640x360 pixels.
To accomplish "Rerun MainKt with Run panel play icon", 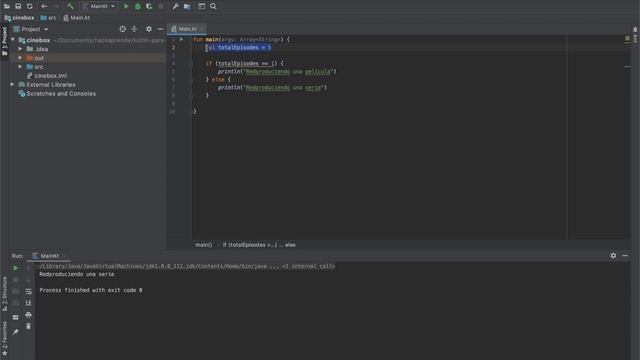I will point(16,268).
